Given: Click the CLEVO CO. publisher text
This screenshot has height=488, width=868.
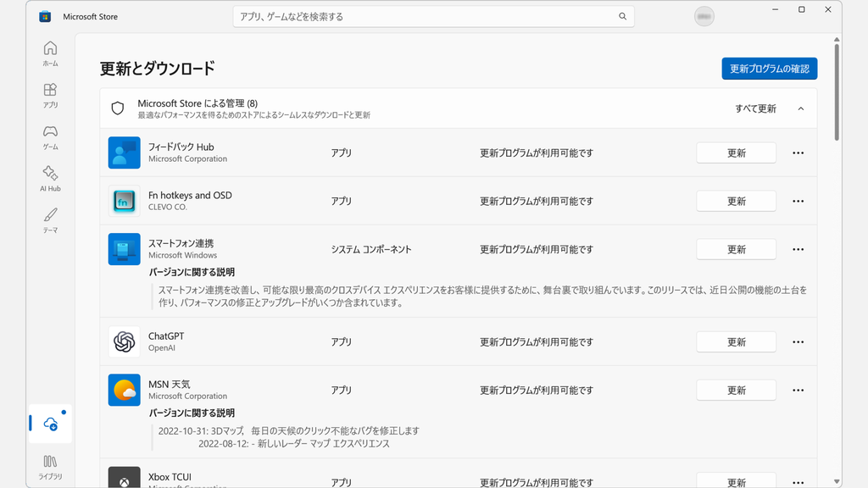Looking at the screenshot, I should click(x=168, y=207).
